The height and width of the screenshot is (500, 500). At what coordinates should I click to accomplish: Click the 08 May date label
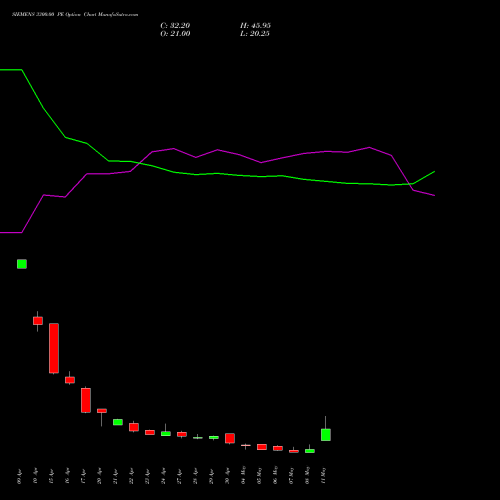tap(307, 475)
